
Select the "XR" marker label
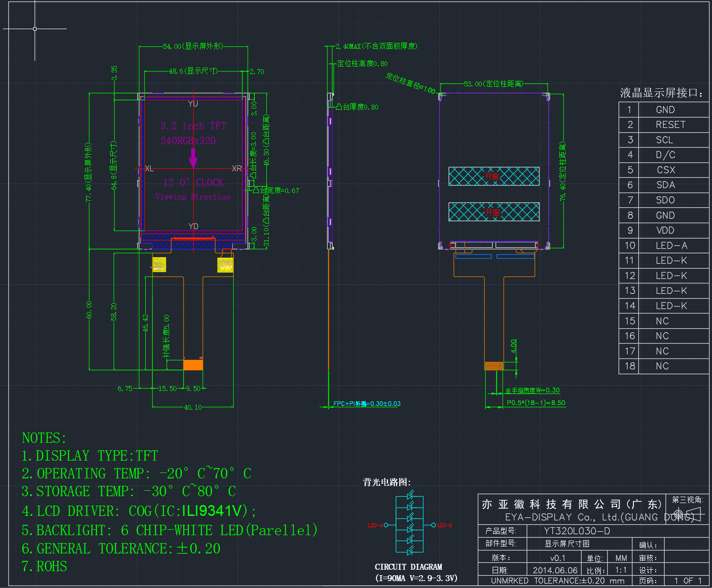pyautogui.click(x=237, y=168)
